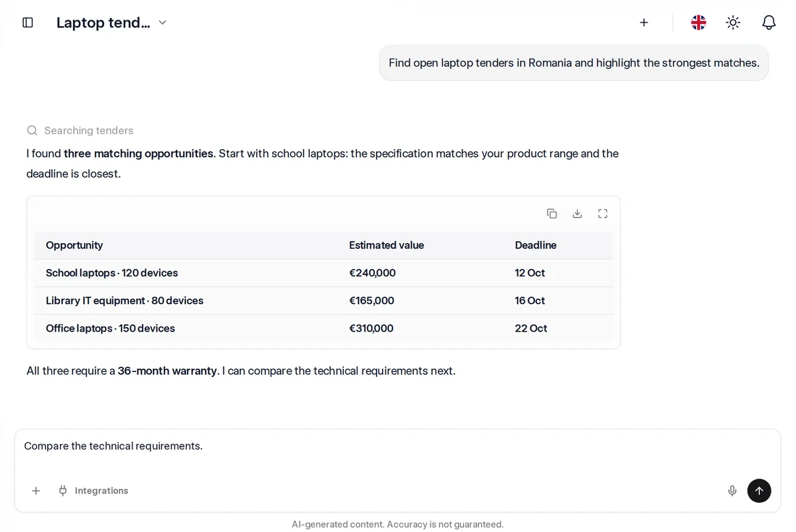Download the tenders table
This screenshot has width=796, height=532.
[x=577, y=214]
